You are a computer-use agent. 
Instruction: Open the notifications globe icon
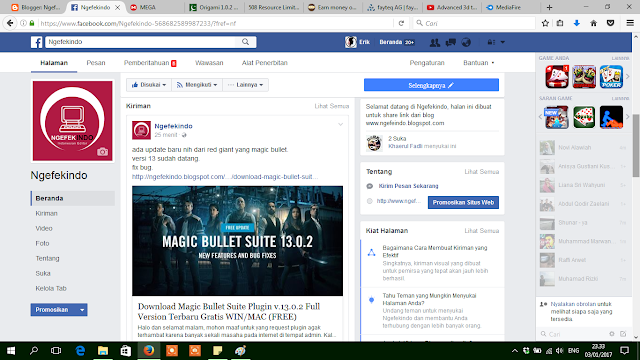point(466,42)
